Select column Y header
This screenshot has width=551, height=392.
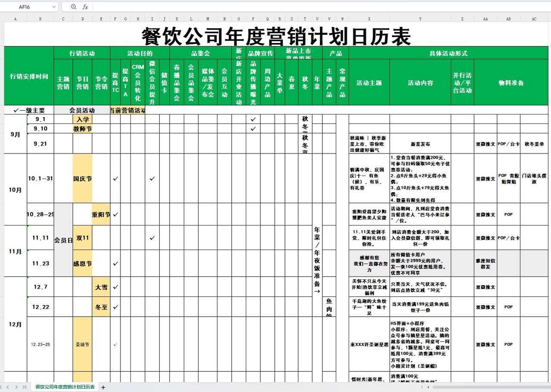420,19
